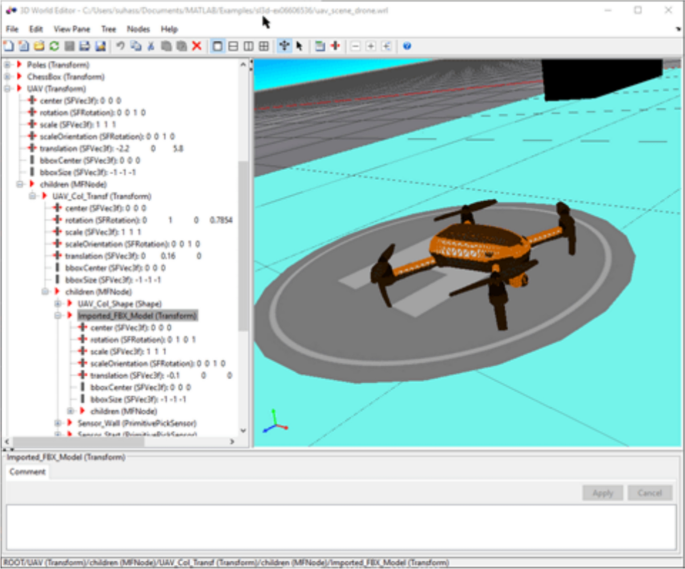Click the blue Help question mark icon
The width and height of the screenshot is (685, 569).
pos(407,46)
